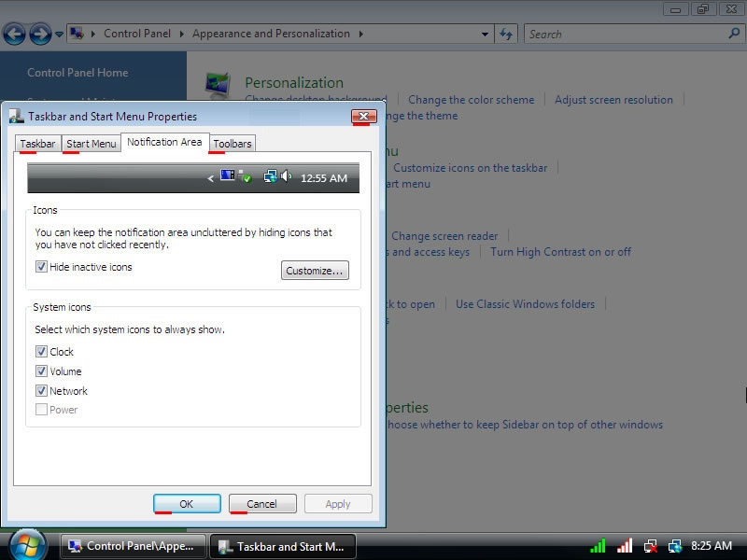Expand the recent pages arrow beside Forward
Viewport: 747px width, 560px height.
point(60,35)
